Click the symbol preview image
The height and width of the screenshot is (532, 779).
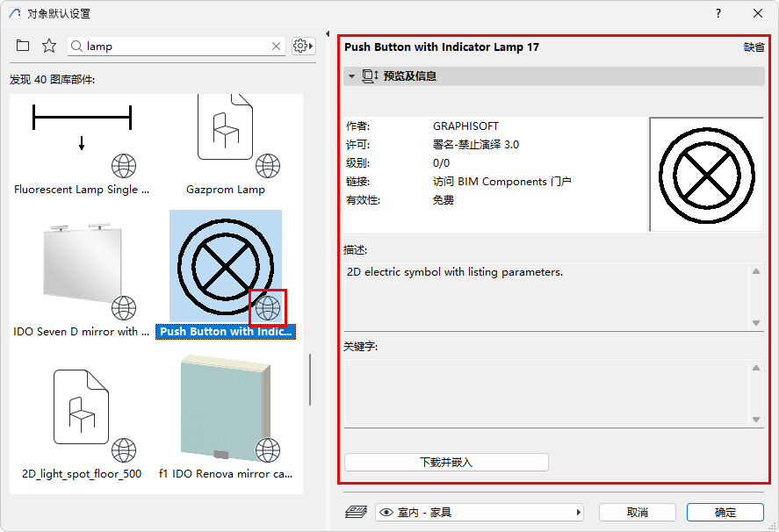706,175
